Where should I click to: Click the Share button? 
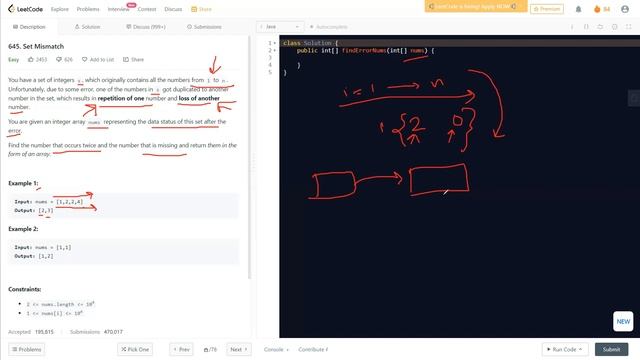[x=133, y=60]
